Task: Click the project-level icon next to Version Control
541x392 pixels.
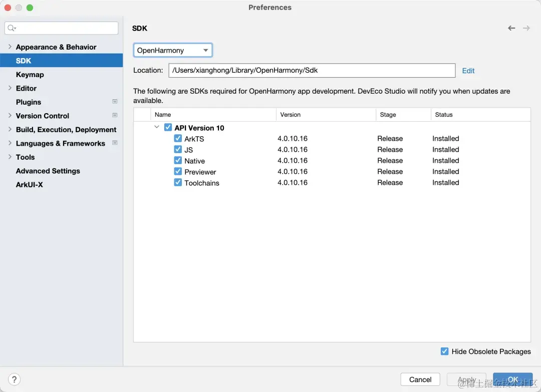Action: (115, 115)
